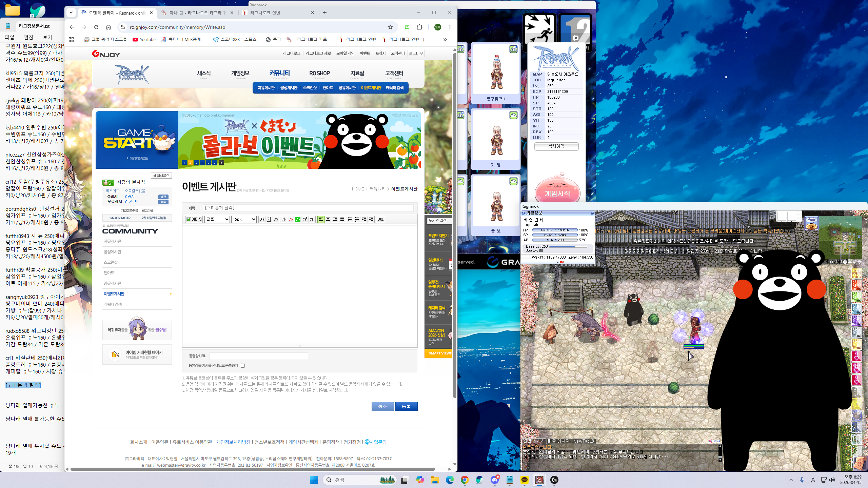Image resolution: width=868 pixels, height=488 pixels.
Task: Click the increase indent icon
Action: 371,219
